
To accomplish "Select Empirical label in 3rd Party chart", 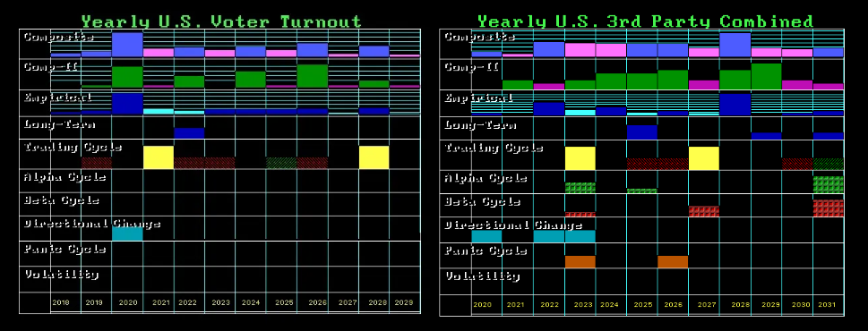I will 479,98.
